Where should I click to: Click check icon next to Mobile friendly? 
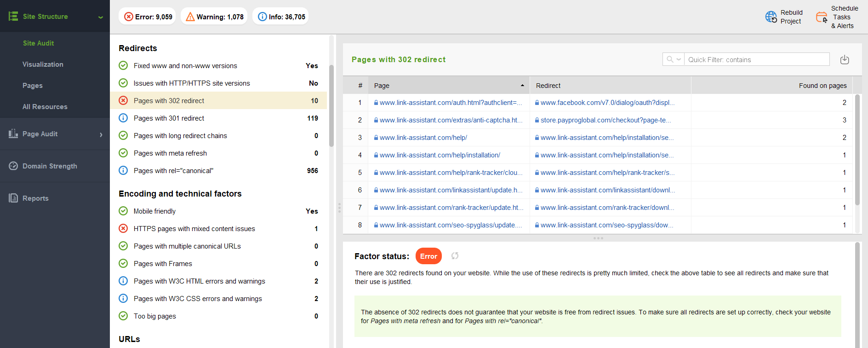(x=123, y=211)
